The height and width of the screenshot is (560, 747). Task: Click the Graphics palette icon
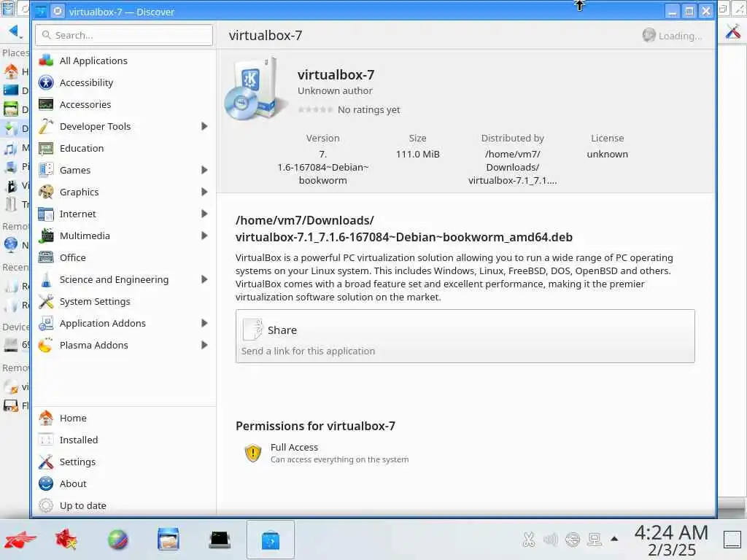click(46, 192)
